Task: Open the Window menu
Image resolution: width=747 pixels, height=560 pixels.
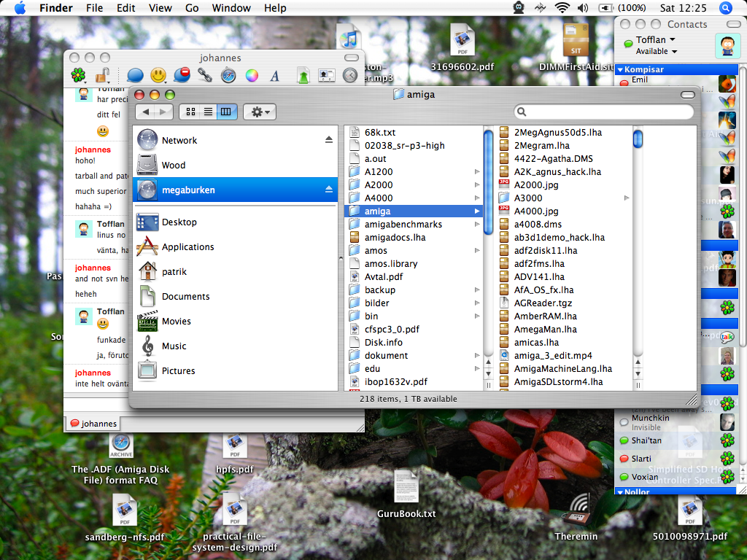Action: tap(231, 8)
